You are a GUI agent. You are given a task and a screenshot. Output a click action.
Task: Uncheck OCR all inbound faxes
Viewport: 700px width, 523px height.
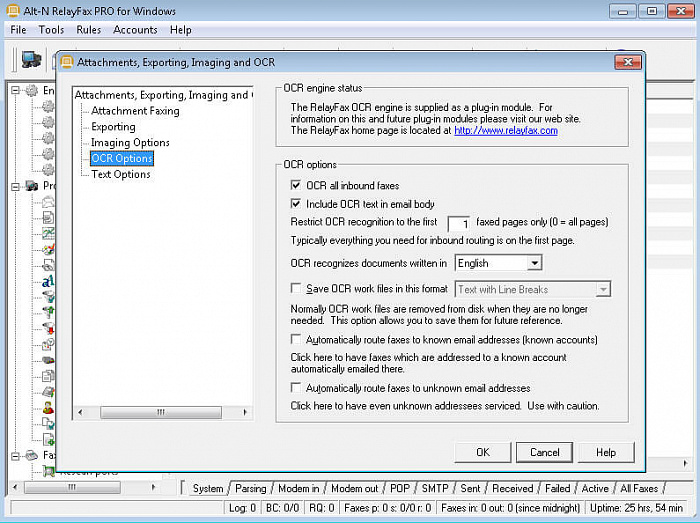click(x=296, y=185)
